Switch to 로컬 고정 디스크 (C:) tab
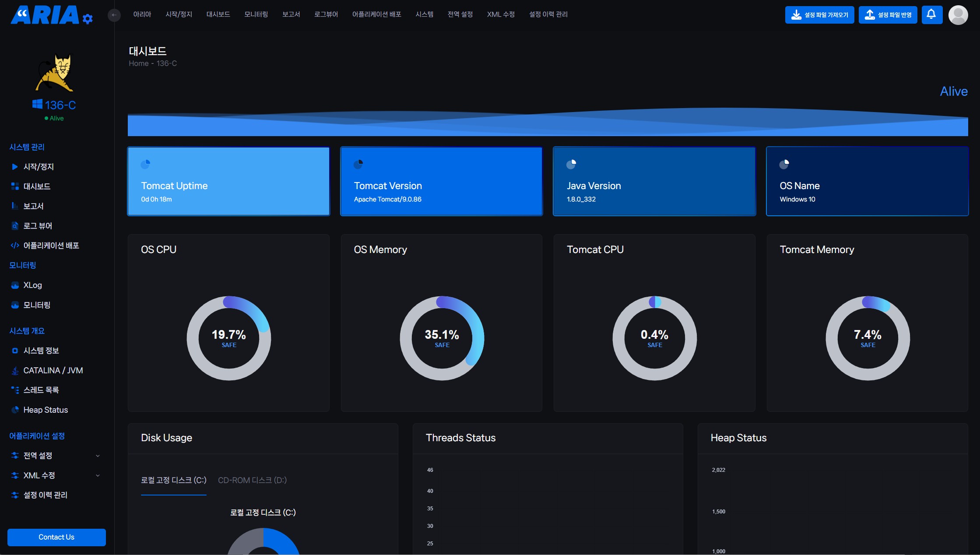 (174, 481)
